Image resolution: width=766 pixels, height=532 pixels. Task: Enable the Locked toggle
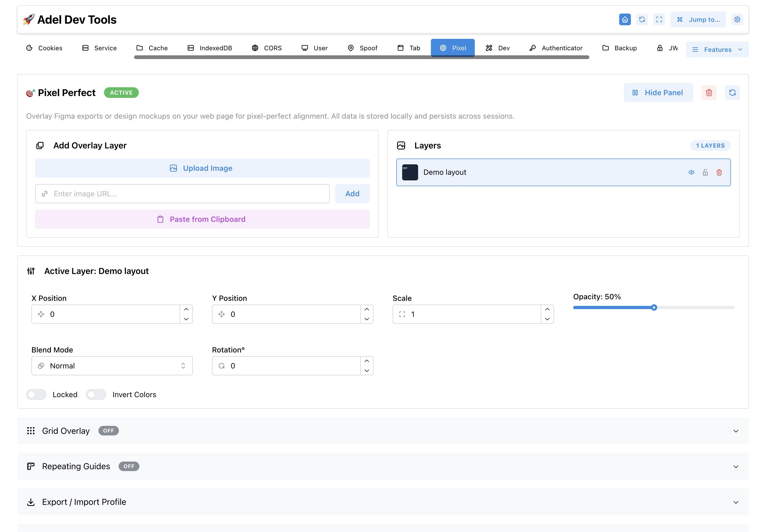36,394
